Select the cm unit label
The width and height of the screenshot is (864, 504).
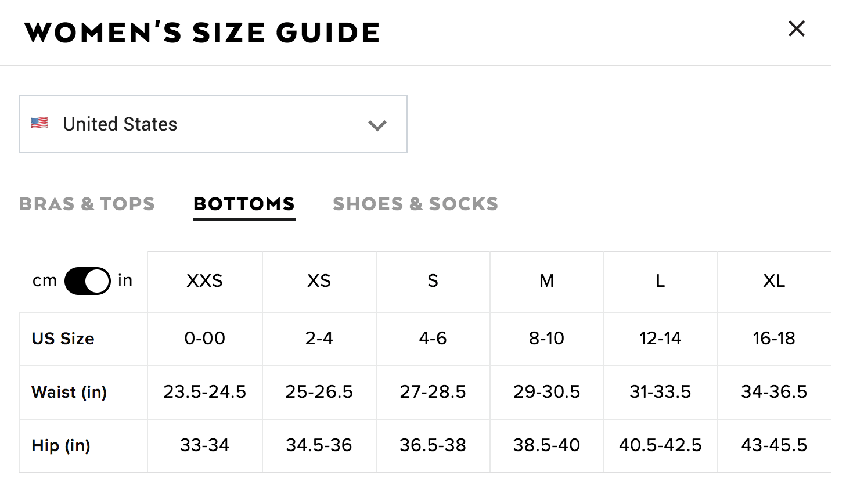pos(44,281)
